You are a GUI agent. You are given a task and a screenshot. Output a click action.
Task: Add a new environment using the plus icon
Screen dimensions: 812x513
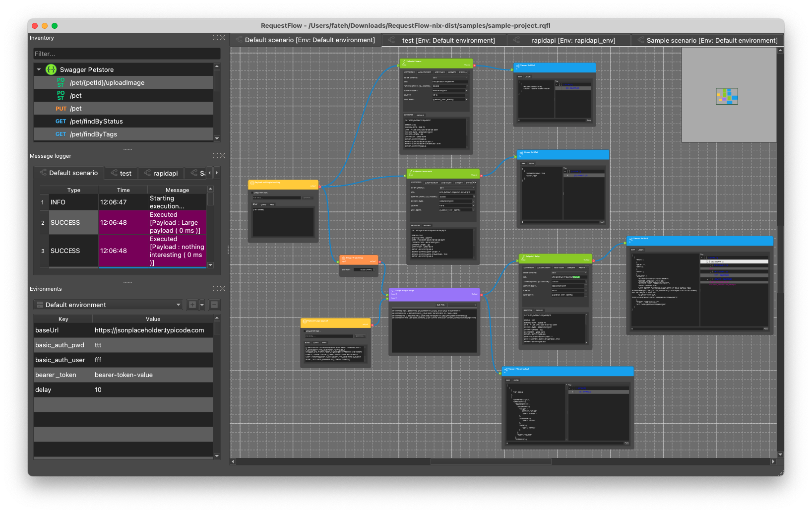pyautogui.click(x=192, y=305)
